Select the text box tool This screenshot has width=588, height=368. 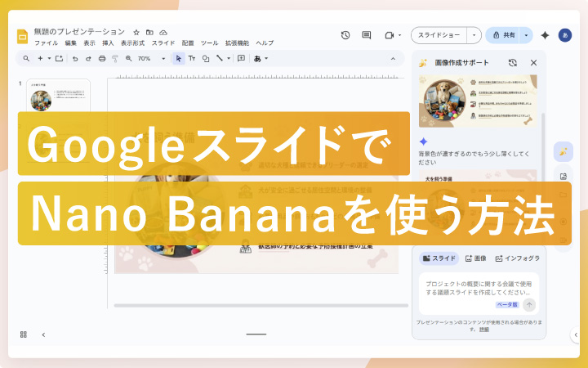[x=192, y=58]
